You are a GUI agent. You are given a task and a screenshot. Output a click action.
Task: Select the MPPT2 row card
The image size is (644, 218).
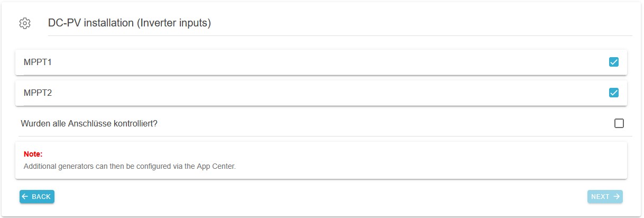317,93
